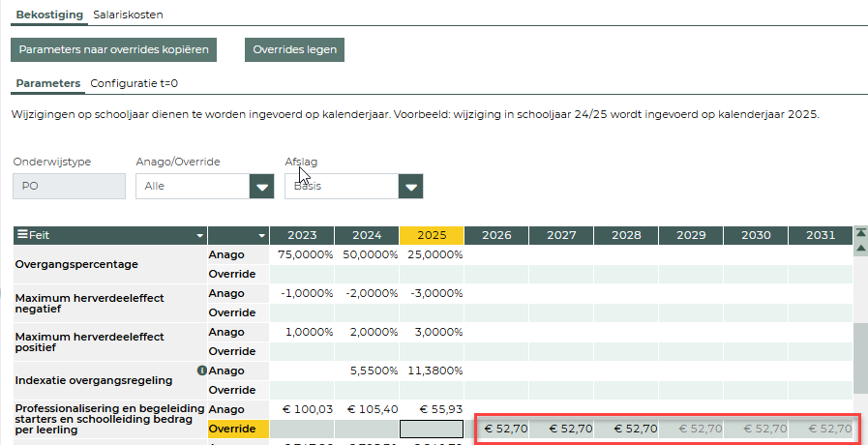Select the 2026 Override cell showing € 52,70
This screenshot has height=445, width=868.
[x=496, y=429]
